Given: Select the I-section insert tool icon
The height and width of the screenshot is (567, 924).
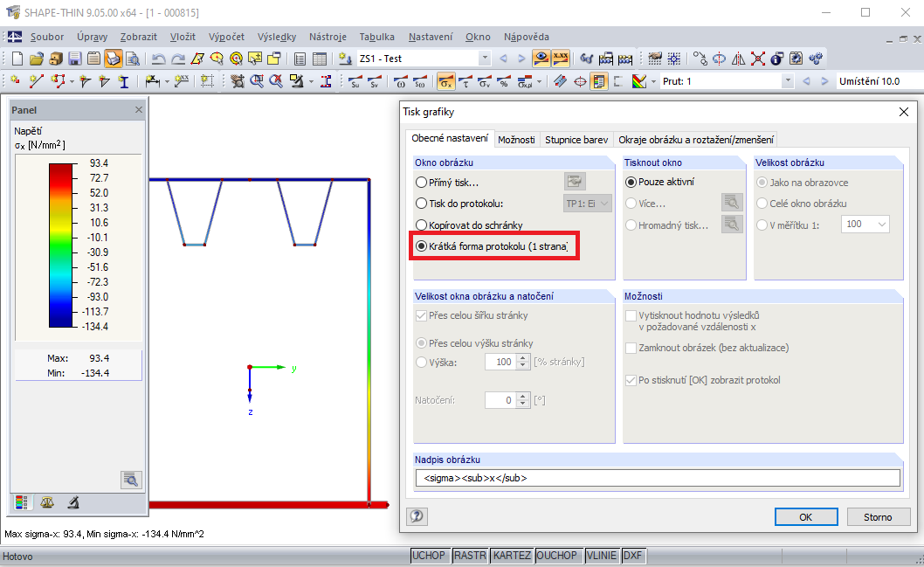Looking at the screenshot, I should pos(124,81).
